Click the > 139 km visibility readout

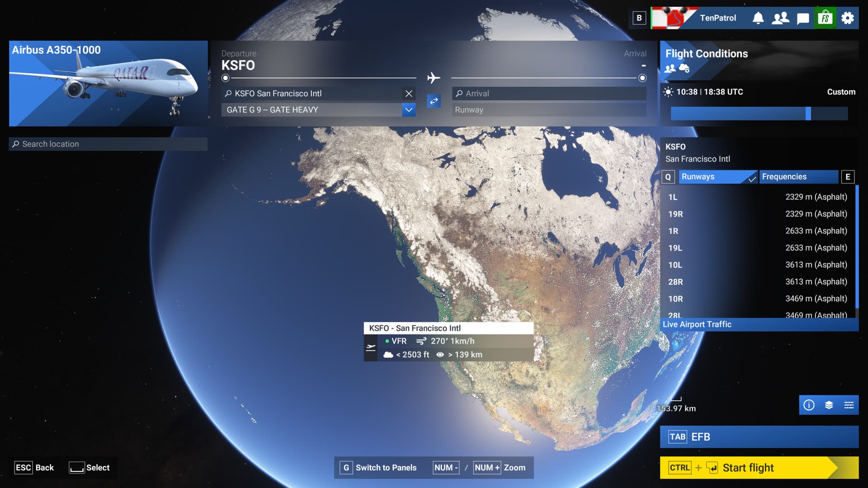459,355
